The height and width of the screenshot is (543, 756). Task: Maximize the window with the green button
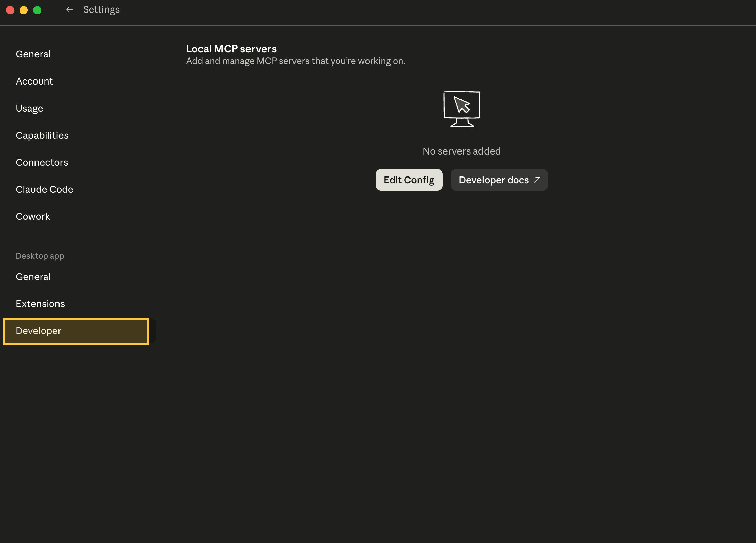(37, 10)
